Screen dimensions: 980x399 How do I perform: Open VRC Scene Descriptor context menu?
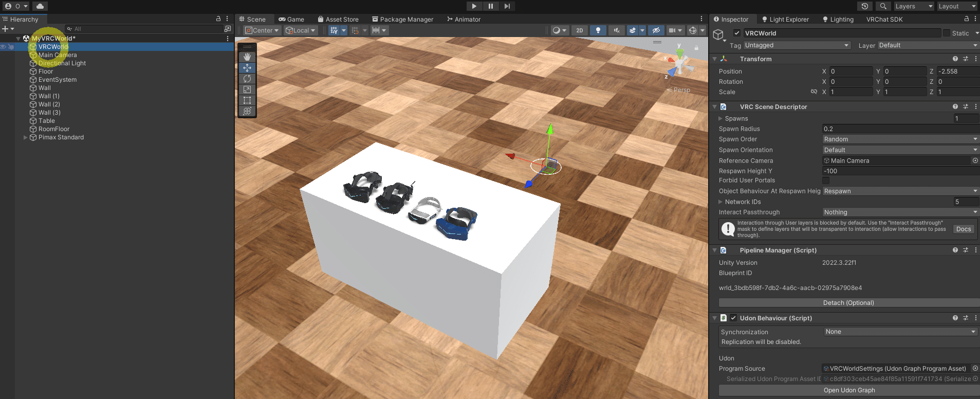(975, 107)
